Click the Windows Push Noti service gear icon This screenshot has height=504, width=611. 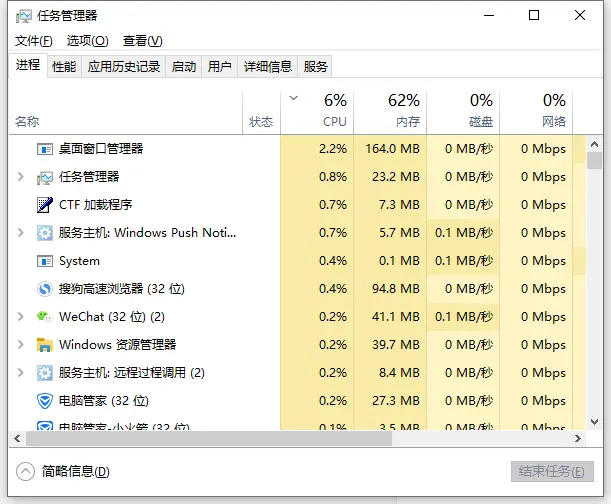tap(45, 233)
